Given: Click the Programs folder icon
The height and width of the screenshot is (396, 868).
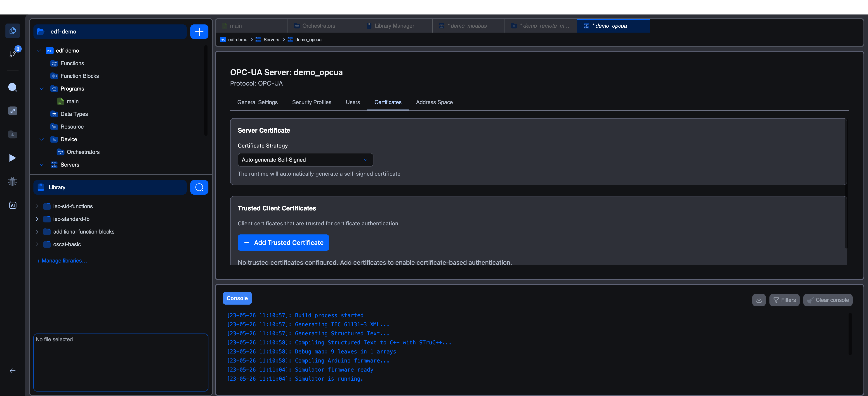Looking at the screenshot, I should coord(54,89).
